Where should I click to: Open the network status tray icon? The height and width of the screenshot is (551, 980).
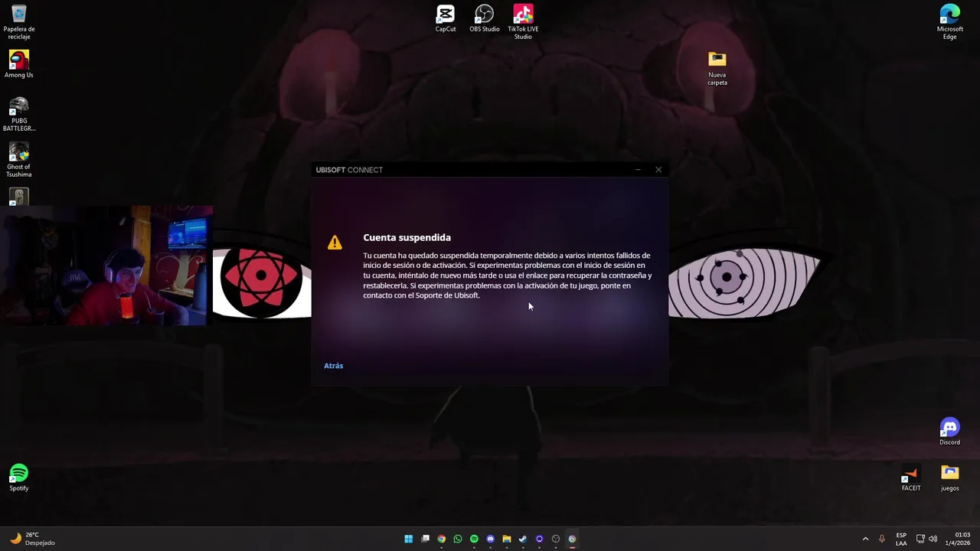[x=920, y=539]
